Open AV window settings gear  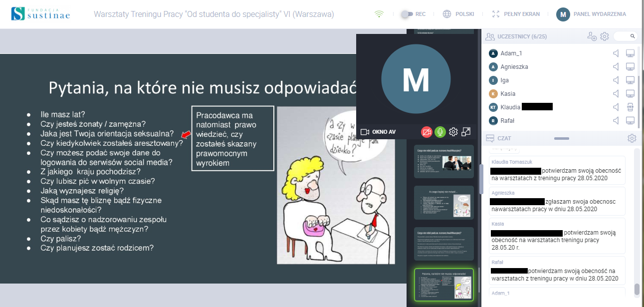click(x=453, y=132)
